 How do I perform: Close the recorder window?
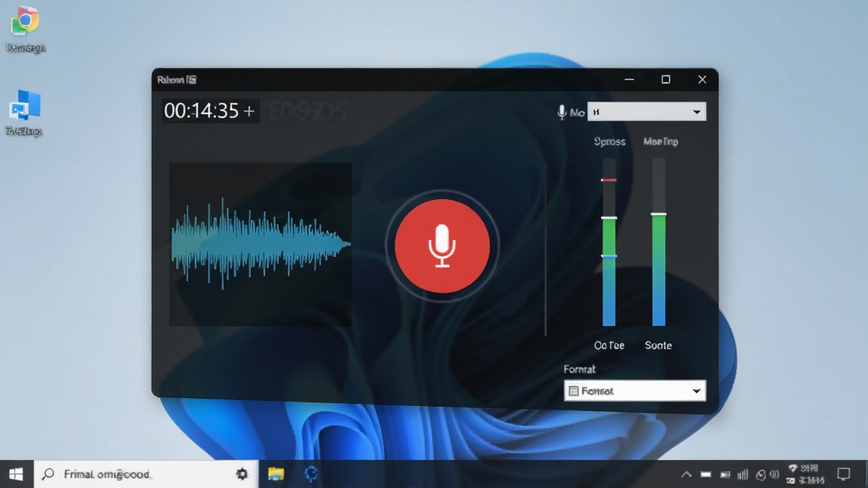tap(702, 80)
